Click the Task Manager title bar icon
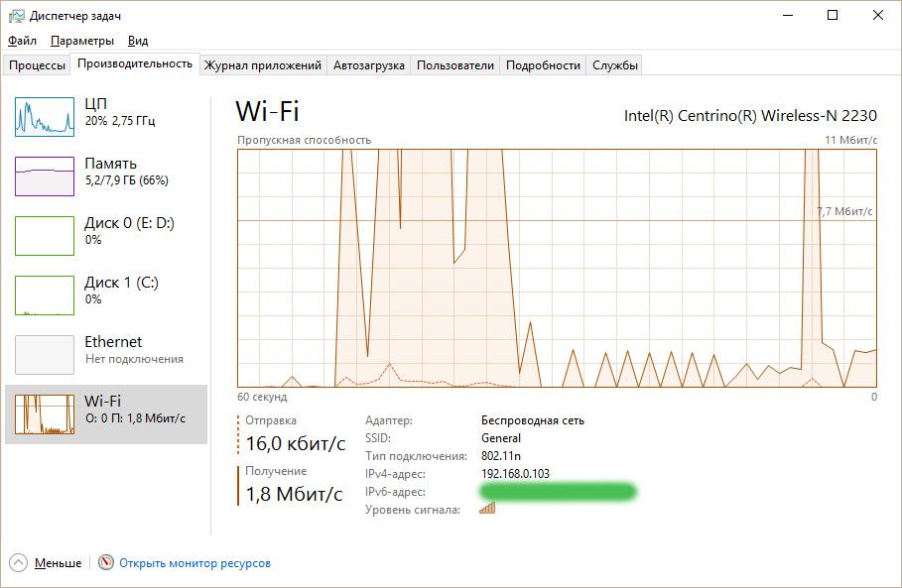 click(17, 16)
